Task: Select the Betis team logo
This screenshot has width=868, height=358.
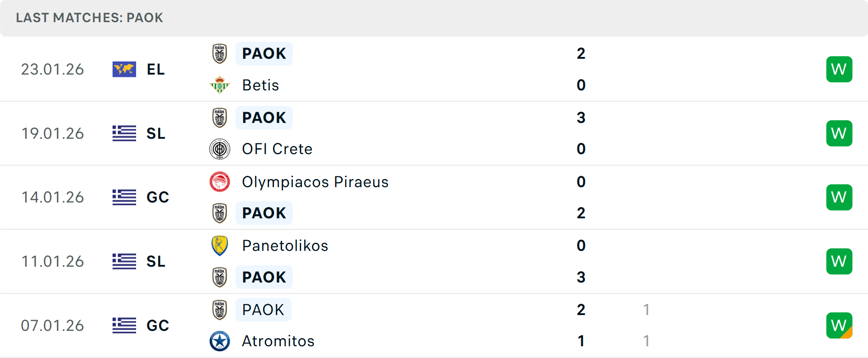Action: (220, 85)
